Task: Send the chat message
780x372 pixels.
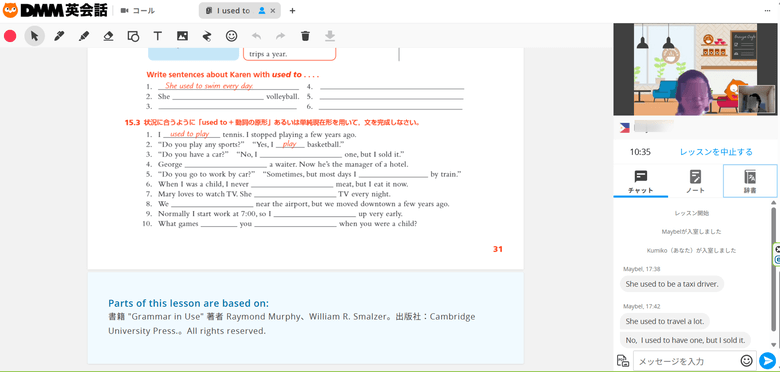Action: pyautogui.click(x=767, y=361)
